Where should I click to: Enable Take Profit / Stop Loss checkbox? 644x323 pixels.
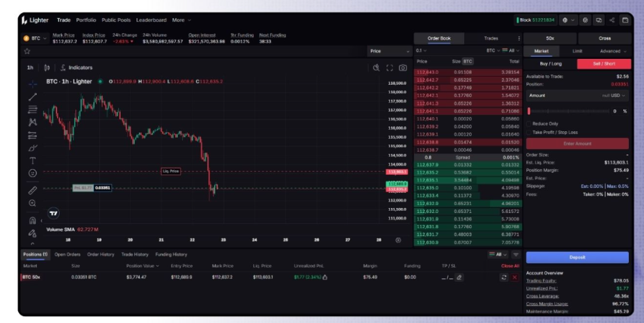(x=529, y=133)
